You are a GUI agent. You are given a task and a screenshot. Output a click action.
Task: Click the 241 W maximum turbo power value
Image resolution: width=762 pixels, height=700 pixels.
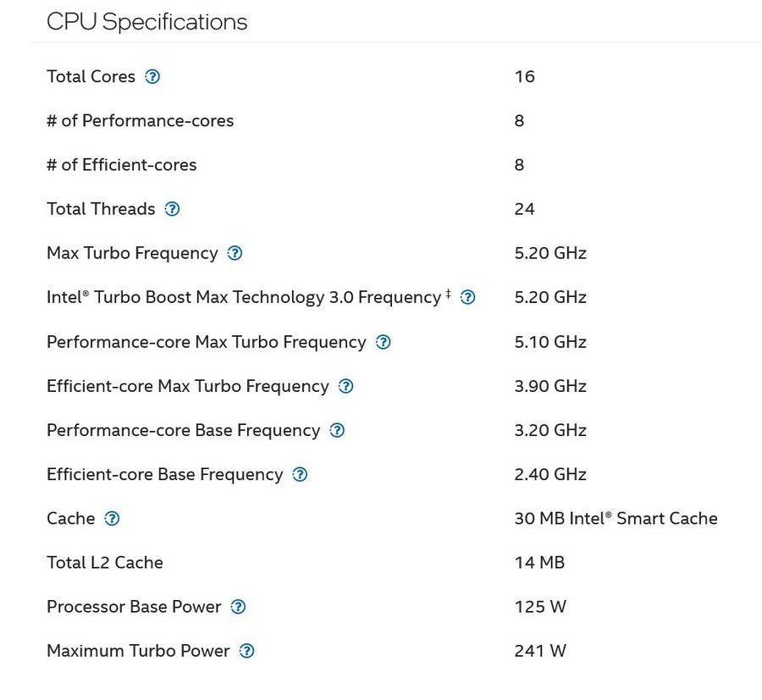(x=540, y=651)
